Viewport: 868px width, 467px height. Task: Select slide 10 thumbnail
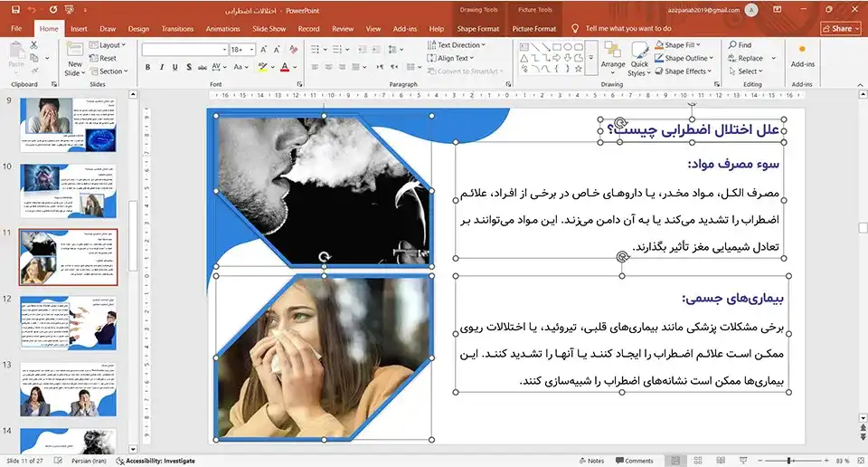click(68, 191)
